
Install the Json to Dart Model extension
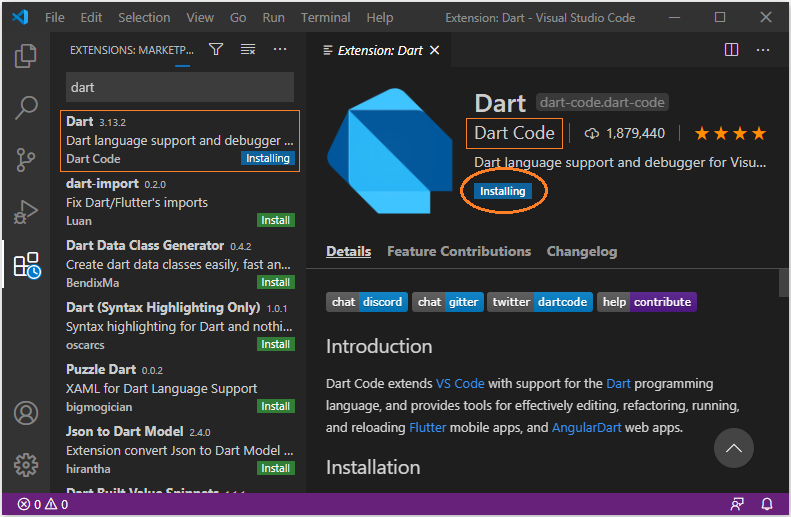coord(275,469)
